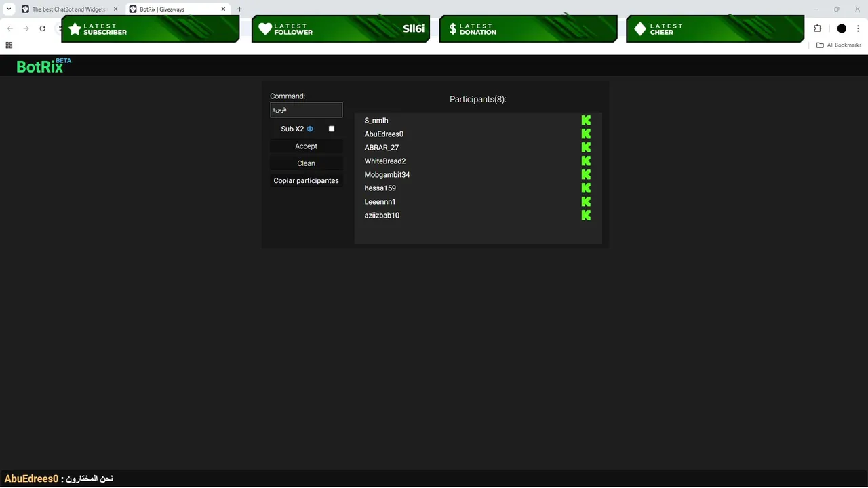Select participant Mobgambit34
This screenshot has width=868, height=488.
[x=387, y=174]
